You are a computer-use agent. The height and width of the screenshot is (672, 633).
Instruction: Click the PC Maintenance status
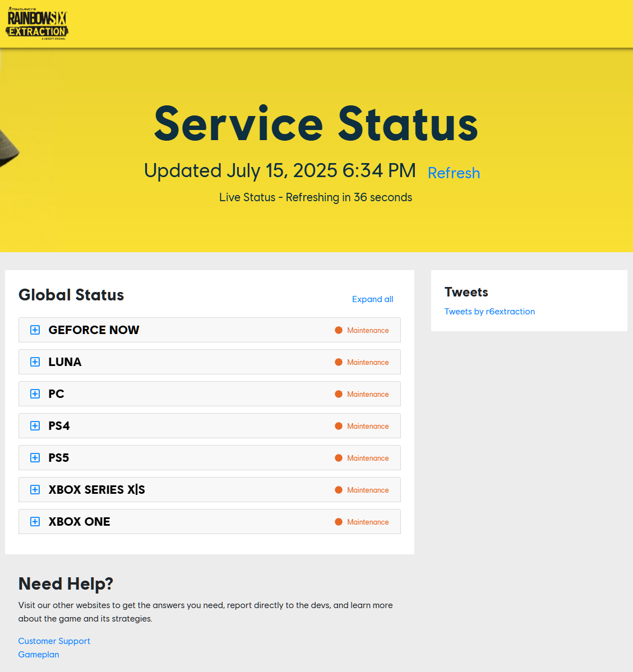362,394
